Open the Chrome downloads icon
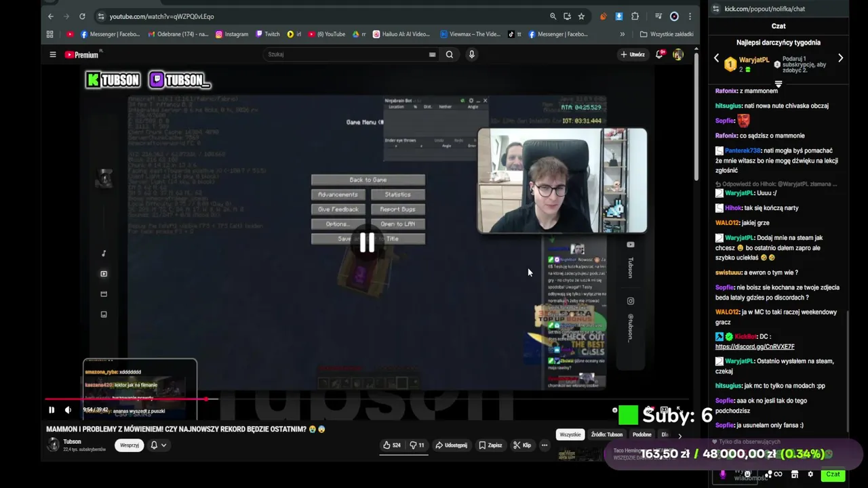 (x=619, y=16)
